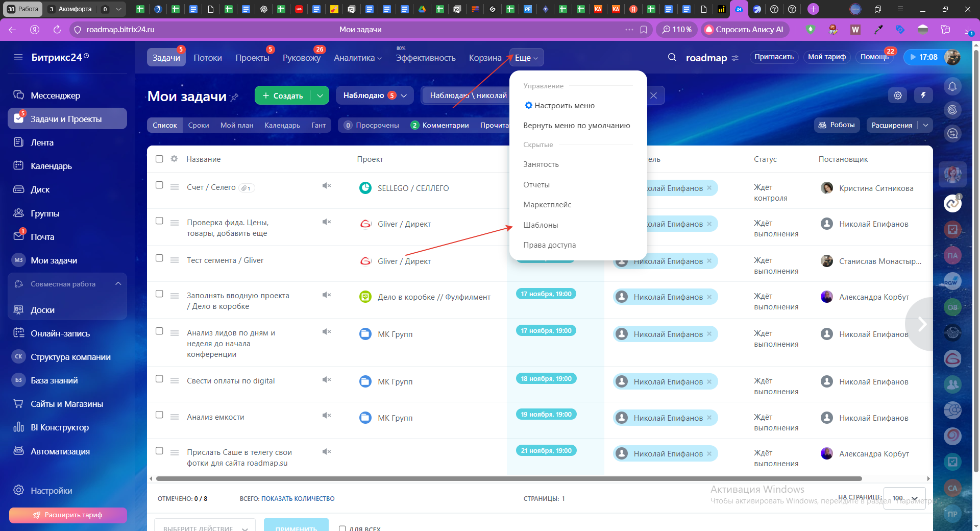The width and height of the screenshot is (980, 531).
Task: Click the drag handle of Анализ емкости row
Action: 175,417
